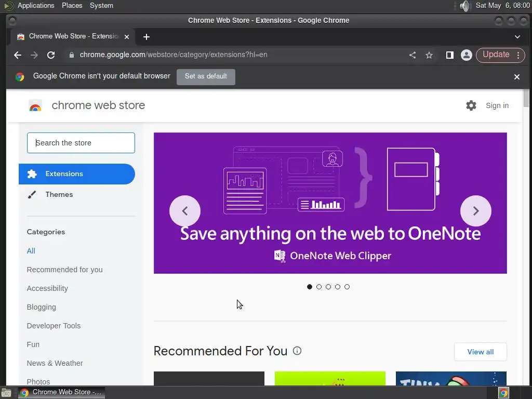The width and height of the screenshot is (532, 399).
Task: Open the side panel icon
Action: click(x=449, y=55)
